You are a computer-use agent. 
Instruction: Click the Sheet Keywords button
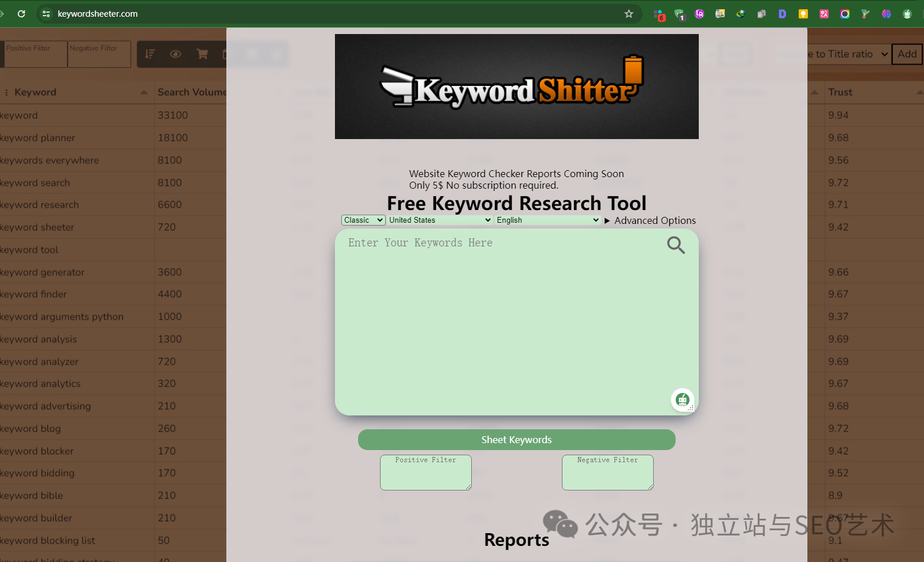[x=516, y=440]
